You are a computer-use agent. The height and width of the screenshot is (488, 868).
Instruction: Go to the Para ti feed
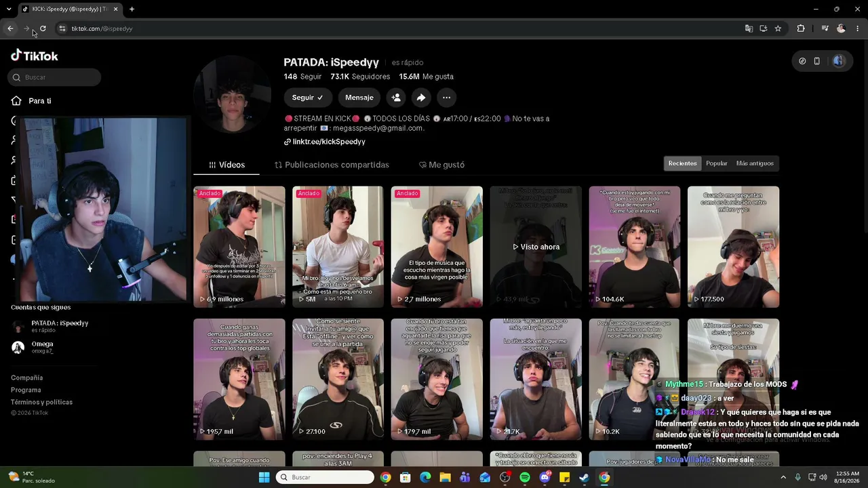click(x=32, y=101)
